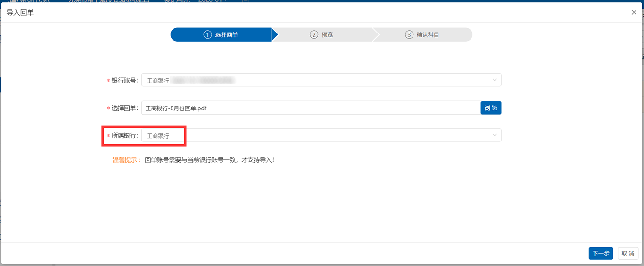Click 下一步 to proceed
This screenshot has width=644, height=266.
pos(601,254)
